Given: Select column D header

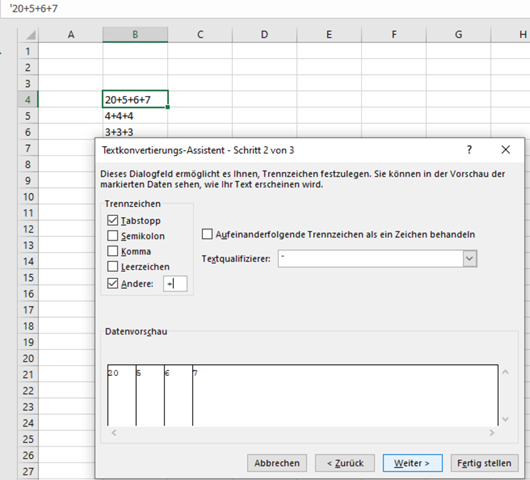Looking at the screenshot, I should pyautogui.click(x=265, y=34).
